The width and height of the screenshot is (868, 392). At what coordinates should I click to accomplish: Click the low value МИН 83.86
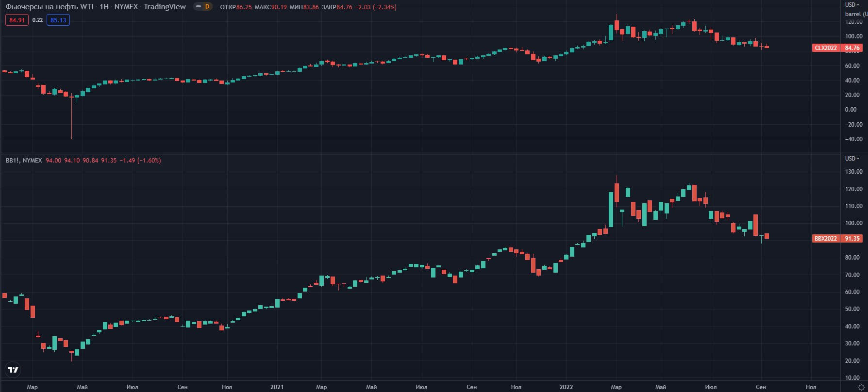point(304,7)
